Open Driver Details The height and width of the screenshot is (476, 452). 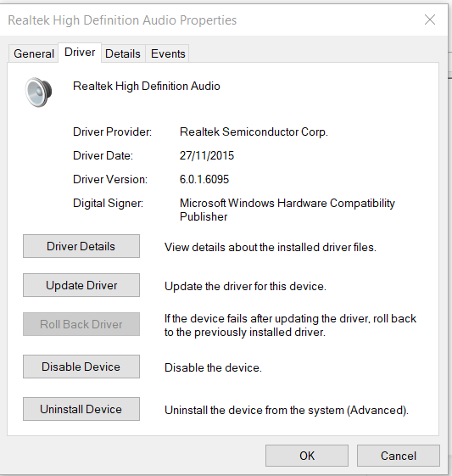pyautogui.click(x=81, y=246)
